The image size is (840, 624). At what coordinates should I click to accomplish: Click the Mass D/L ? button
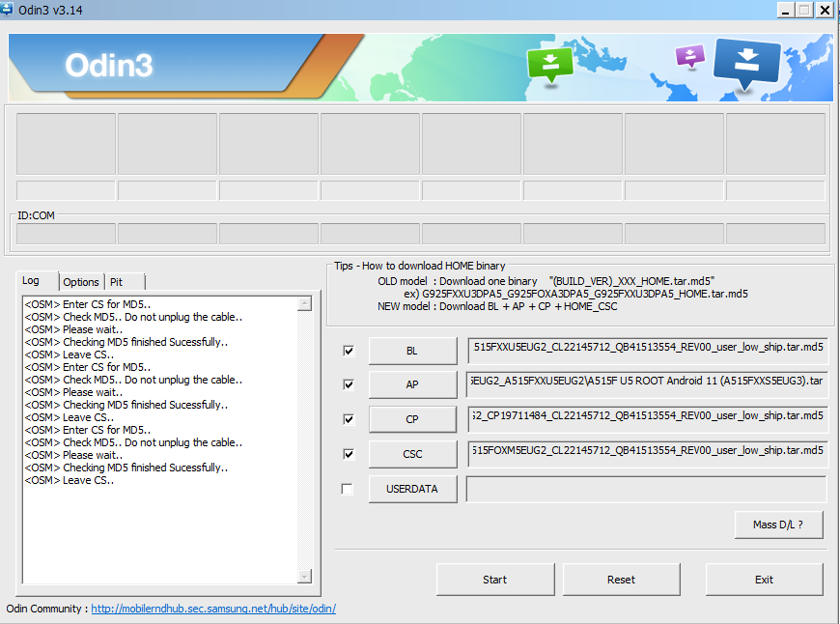click(x=779, y=525)
